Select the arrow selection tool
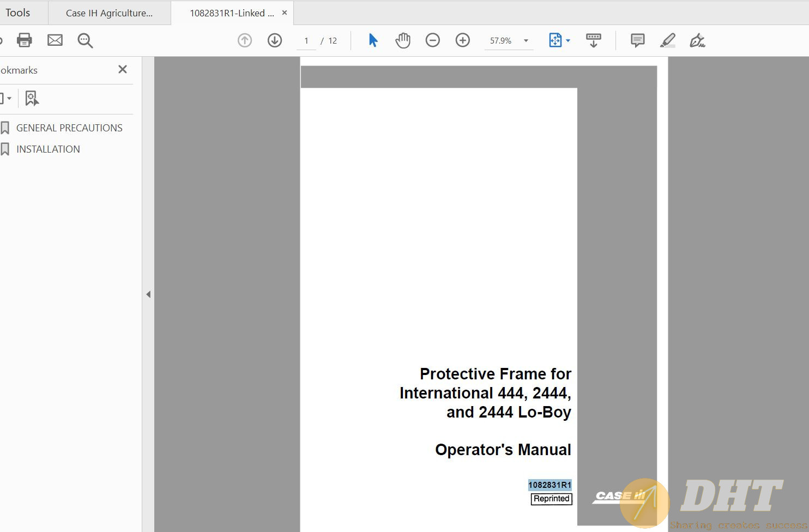 pos(373,40)
